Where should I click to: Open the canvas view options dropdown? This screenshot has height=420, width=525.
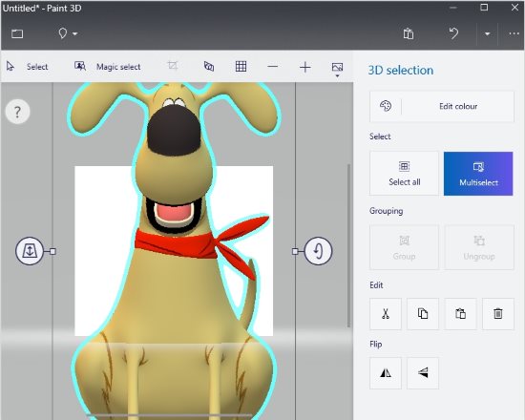pos(337,70)
